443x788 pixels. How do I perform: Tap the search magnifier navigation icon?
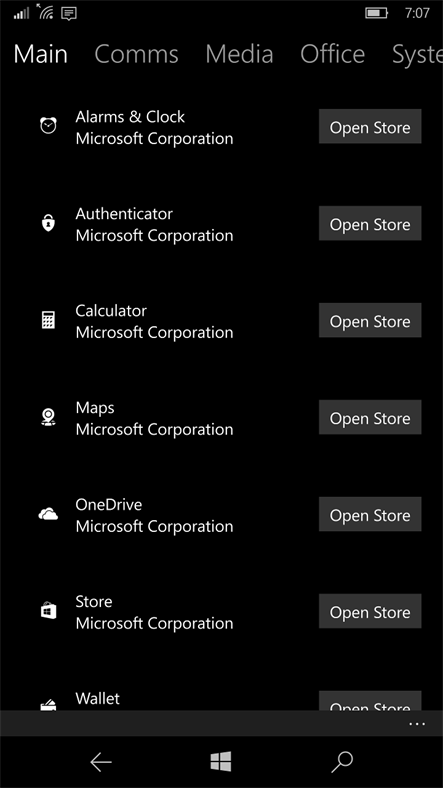tap(342, 762)
